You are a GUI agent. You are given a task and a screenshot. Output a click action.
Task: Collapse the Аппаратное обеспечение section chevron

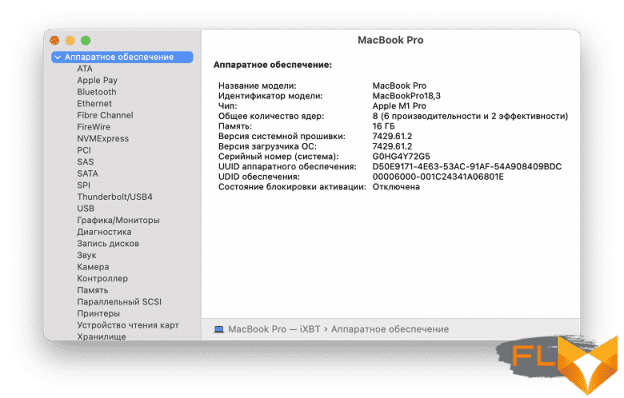[x=58, y=57]
